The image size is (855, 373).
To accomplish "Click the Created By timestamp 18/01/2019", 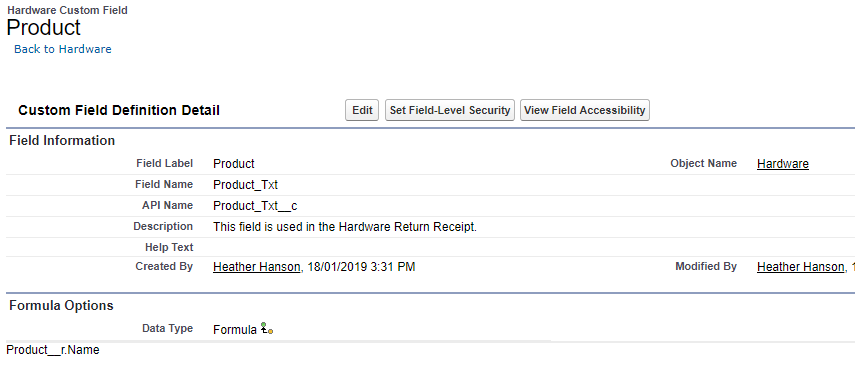I will pos(362,267).
